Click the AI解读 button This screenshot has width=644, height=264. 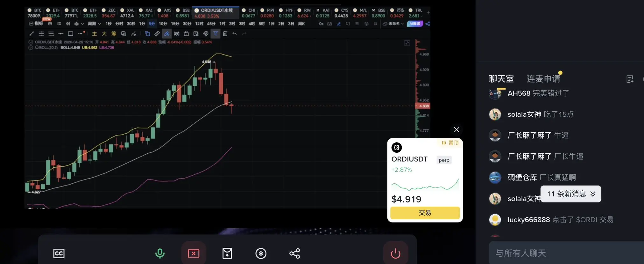point(415,24)
